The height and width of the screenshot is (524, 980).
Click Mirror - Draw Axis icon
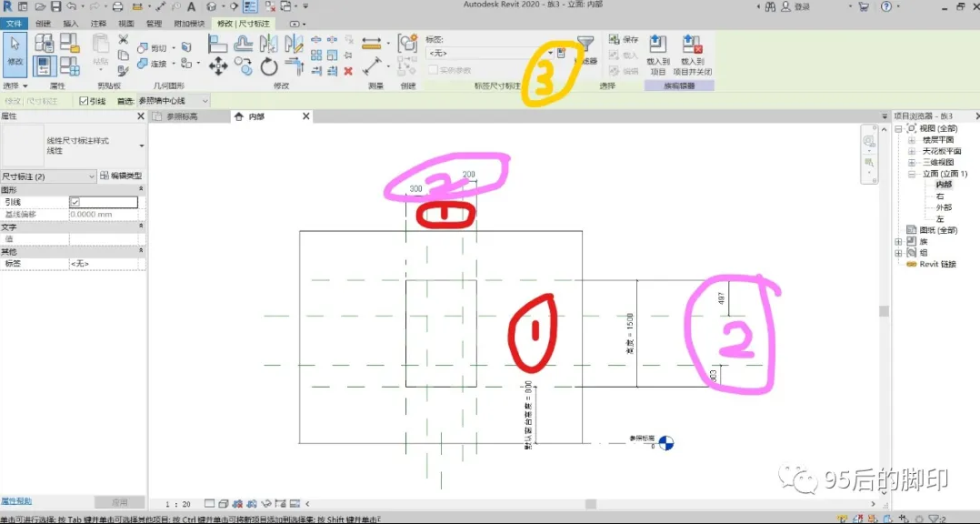coord(294,44)
